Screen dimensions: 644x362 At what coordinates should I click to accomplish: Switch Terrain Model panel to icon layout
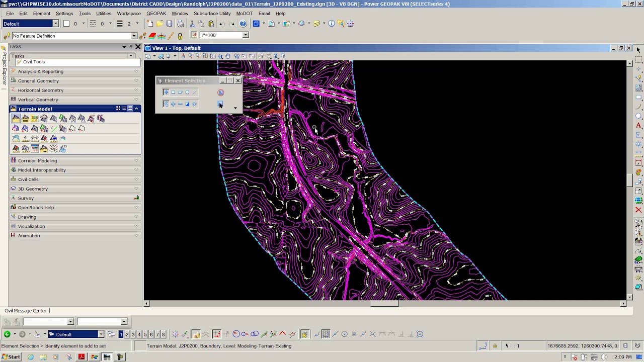[x=118, y=109]
